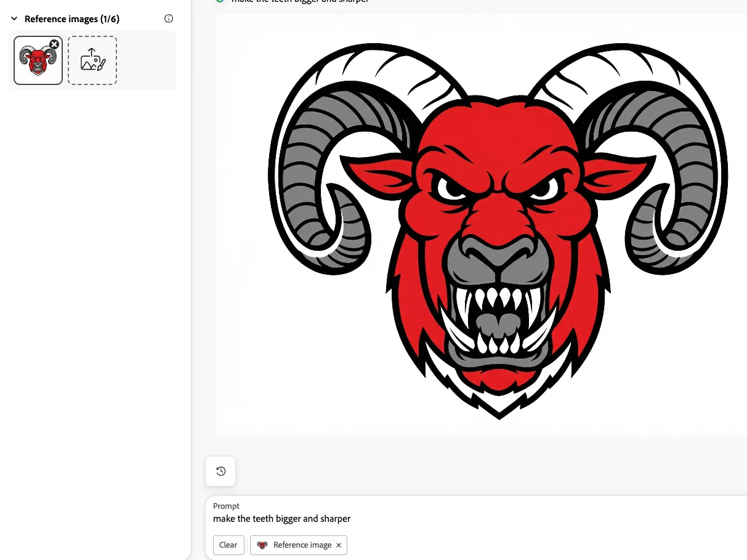Select the ram reference image thumbnail
747x560 pixels.
pos(38,60)
